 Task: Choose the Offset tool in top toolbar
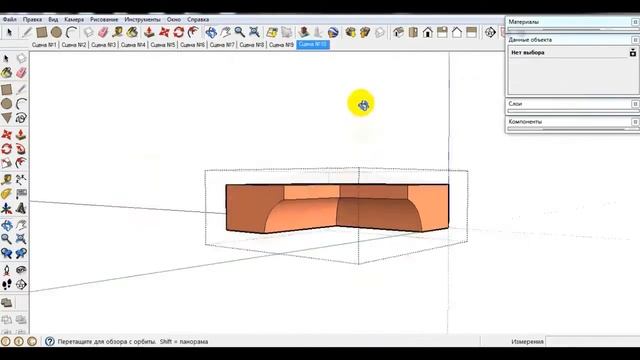[x=193, y=32]
